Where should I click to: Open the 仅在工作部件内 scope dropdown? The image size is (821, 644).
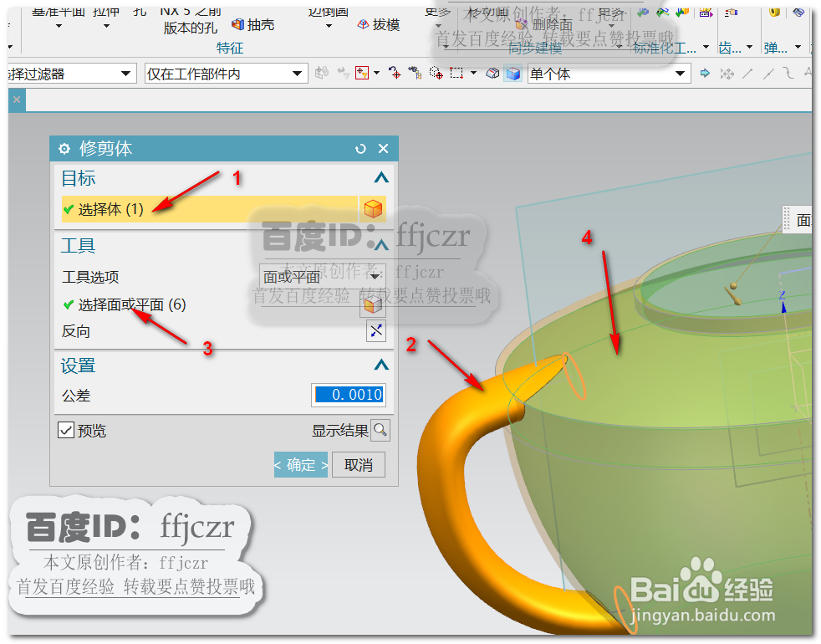click(226, 74)
